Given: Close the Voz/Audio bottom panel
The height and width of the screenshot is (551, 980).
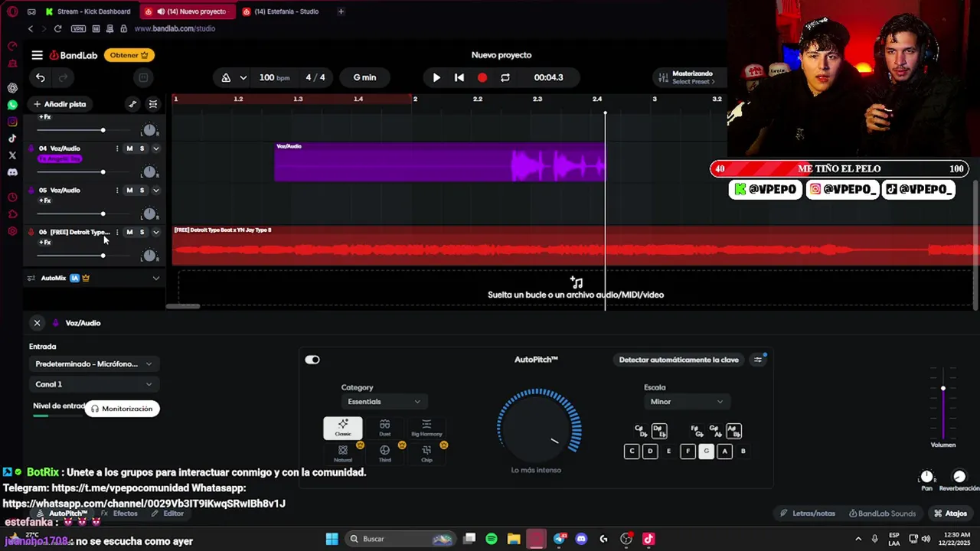Looking at the screenshot, I should [x=37, y=323].
